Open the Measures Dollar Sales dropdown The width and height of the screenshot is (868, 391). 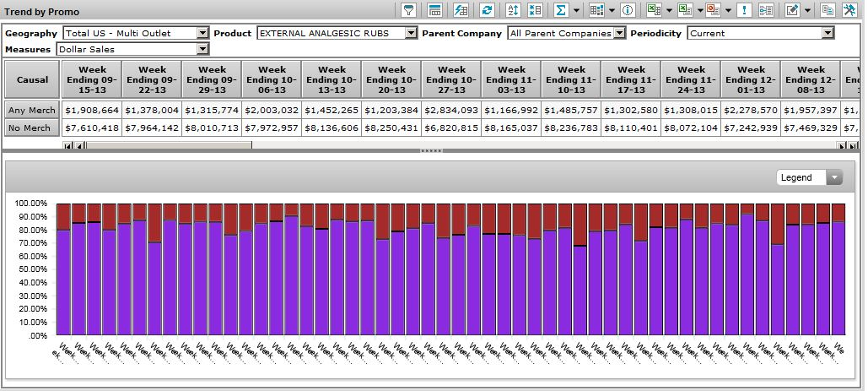coord(202,49)
